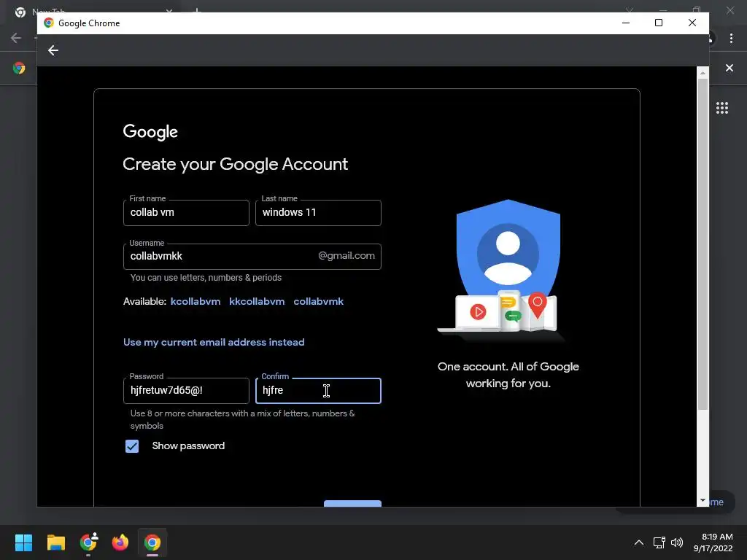Click the Last name field
The width and height of the screenshot is (747, 560).
(318, 213)
